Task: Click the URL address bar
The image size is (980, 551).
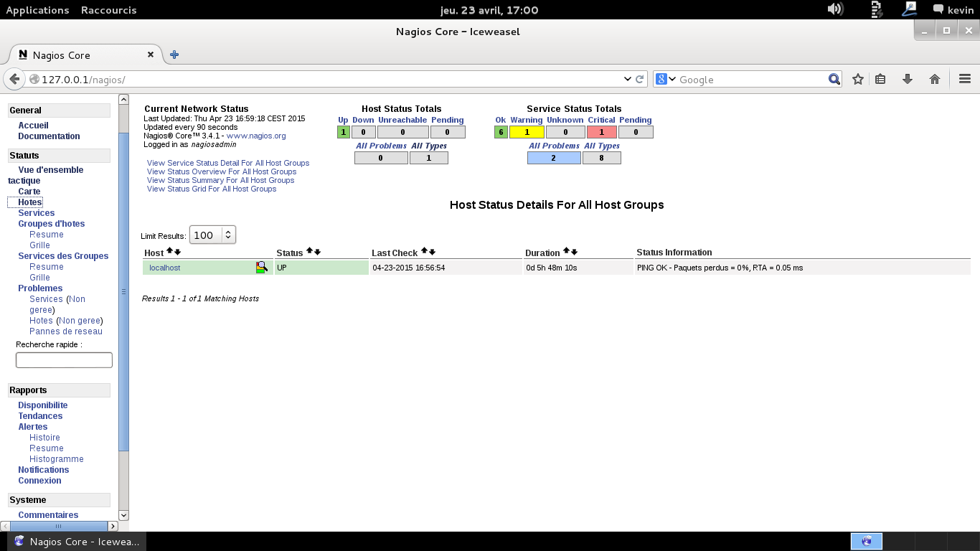Action: (330, 79)
